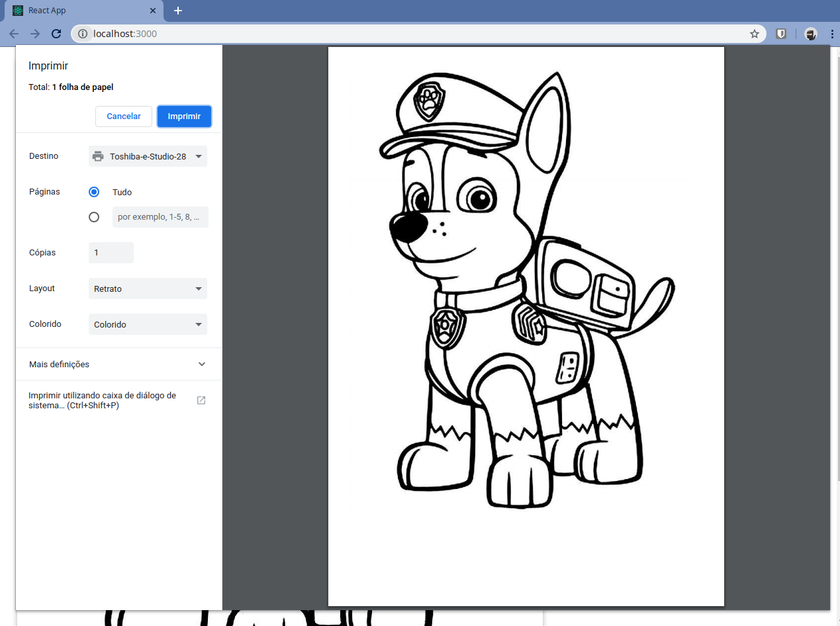Open the Colorido color mode dropdown

pyautogui.click(x=148, y=324)
